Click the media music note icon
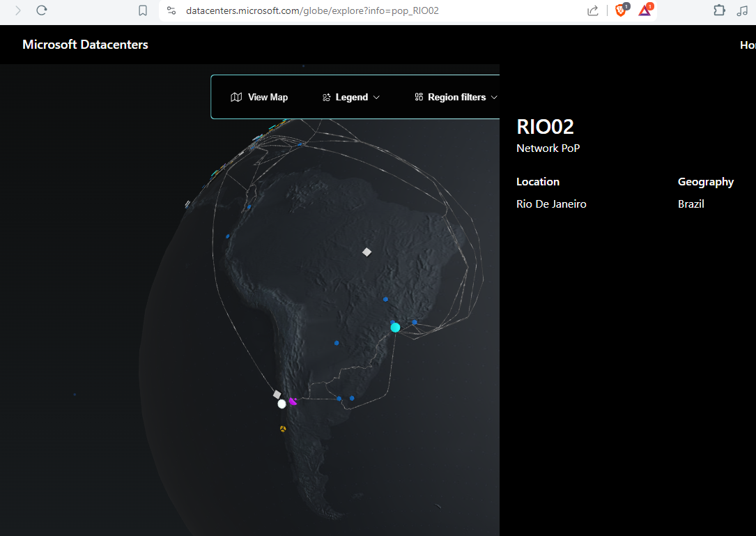 [742, 10]
